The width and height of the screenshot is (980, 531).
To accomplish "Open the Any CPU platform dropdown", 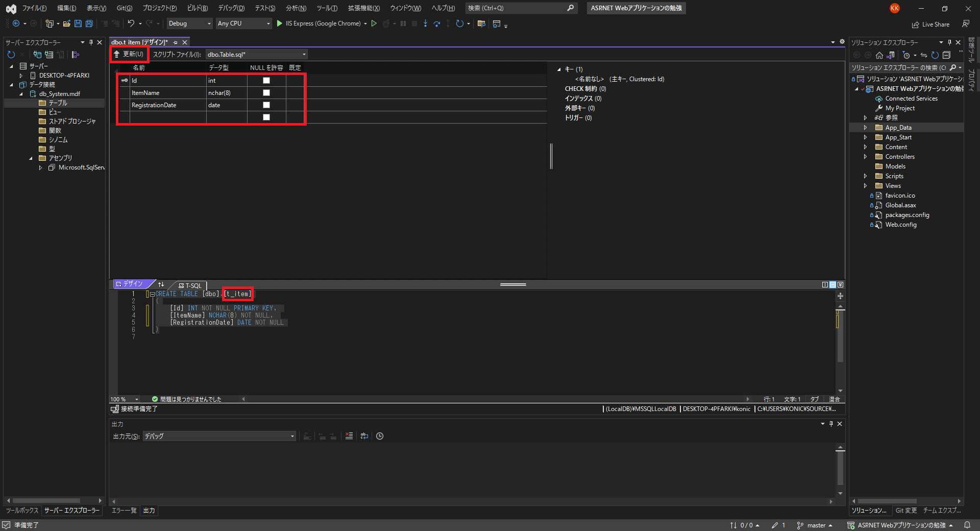I will click(243, 23).
